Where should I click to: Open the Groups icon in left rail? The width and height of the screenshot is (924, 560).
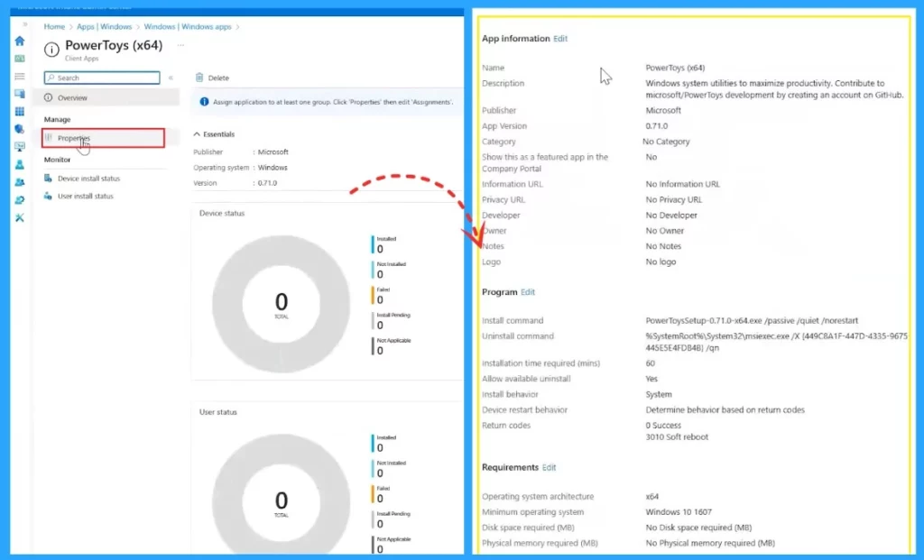coord(20,182)
